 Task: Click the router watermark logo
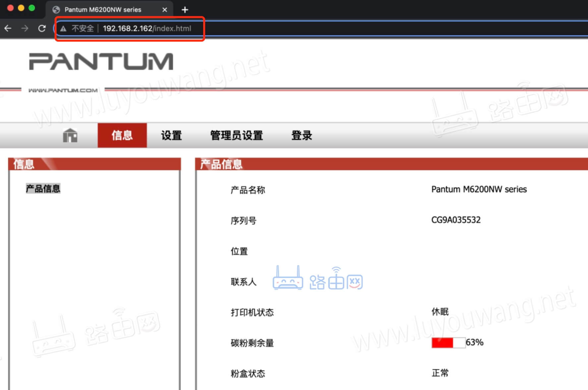coord(318,279)
